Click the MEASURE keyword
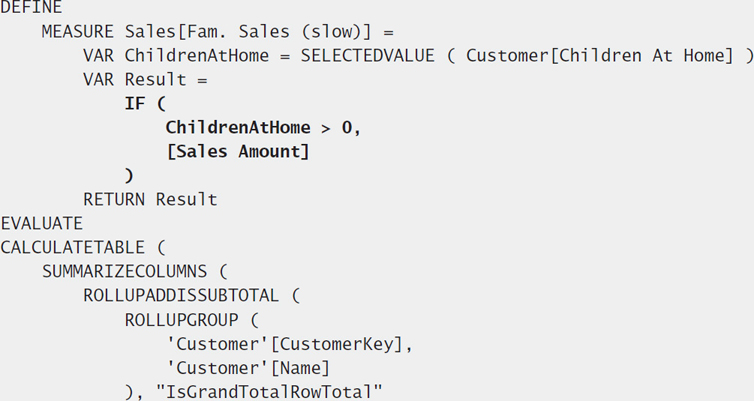Screen dimensions: 754x401 tap(77, 32)
